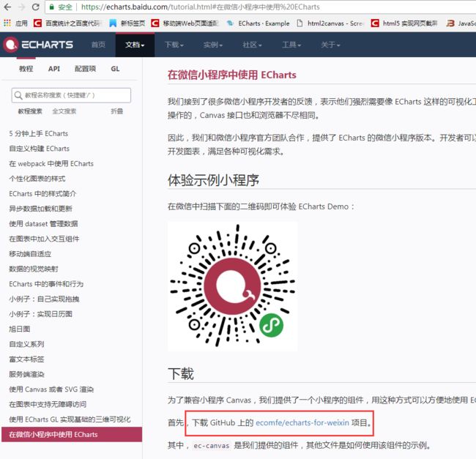476x459 pixels.
Task: Click the ECharts Demo QR code image
Action: [233, 286]
